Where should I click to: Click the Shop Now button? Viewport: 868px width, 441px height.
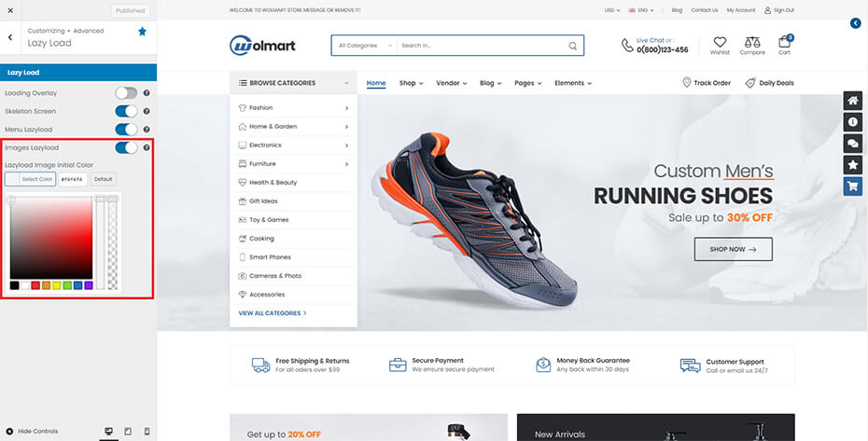tap(733, 249)
